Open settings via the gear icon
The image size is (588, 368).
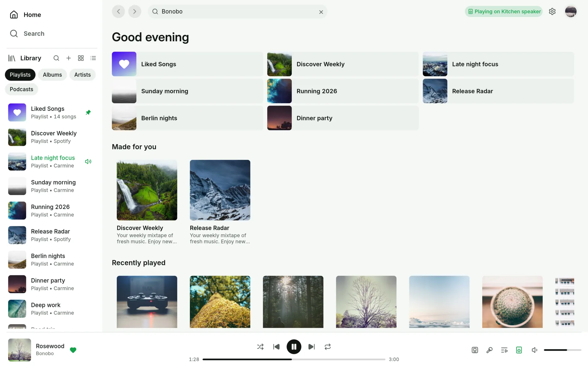[x=552, y=12]
